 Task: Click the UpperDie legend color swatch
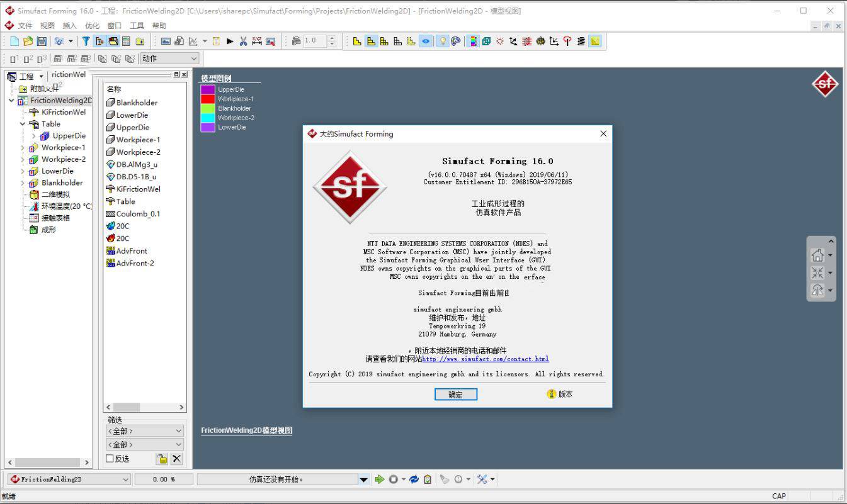[208, 89]
